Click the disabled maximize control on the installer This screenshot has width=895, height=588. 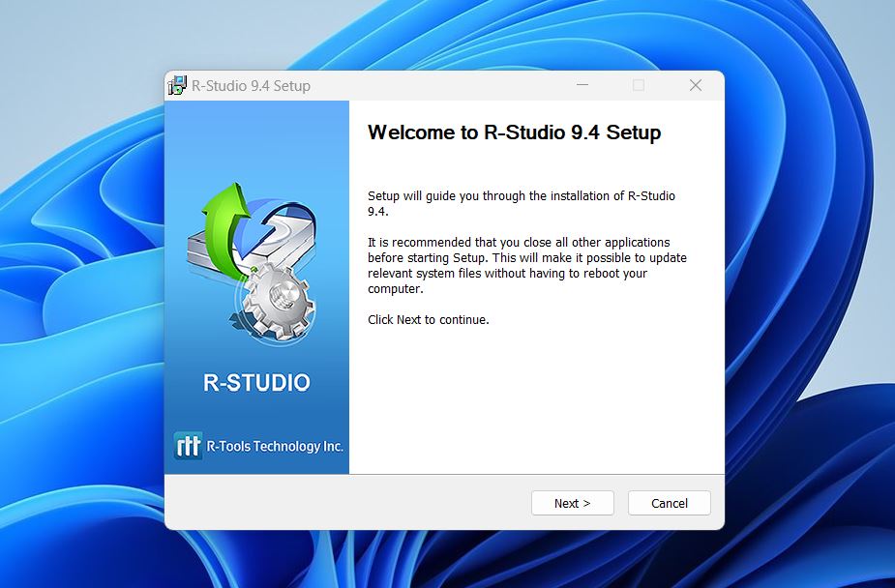[x=638, y=85]
